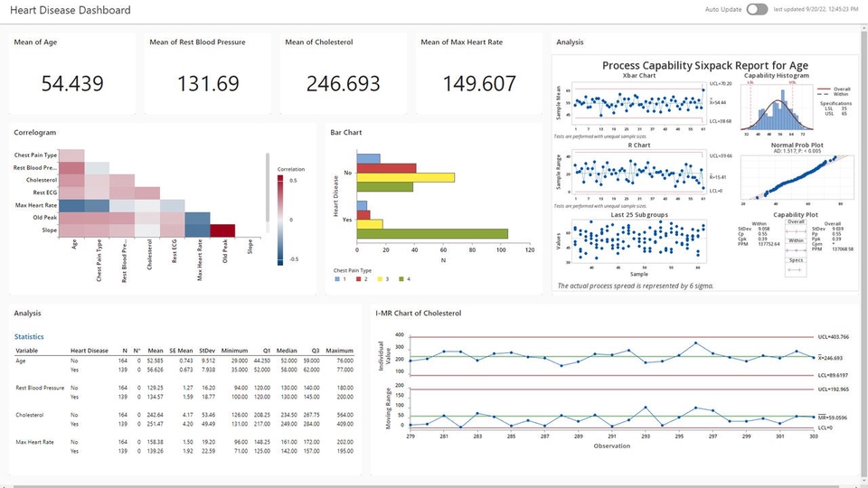Click the Heart Disease Dashboard title
The image size is (868, 488).
[x=71, y=11]
